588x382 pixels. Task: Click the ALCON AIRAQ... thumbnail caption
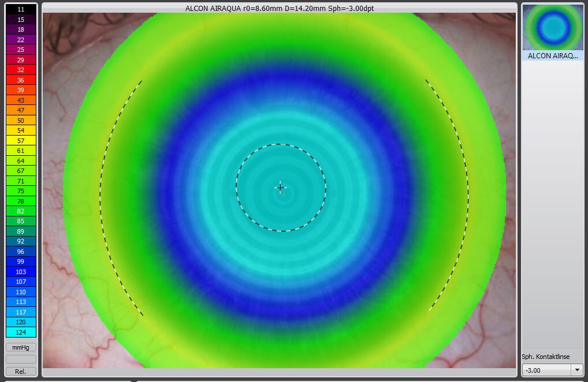(553, 56)
